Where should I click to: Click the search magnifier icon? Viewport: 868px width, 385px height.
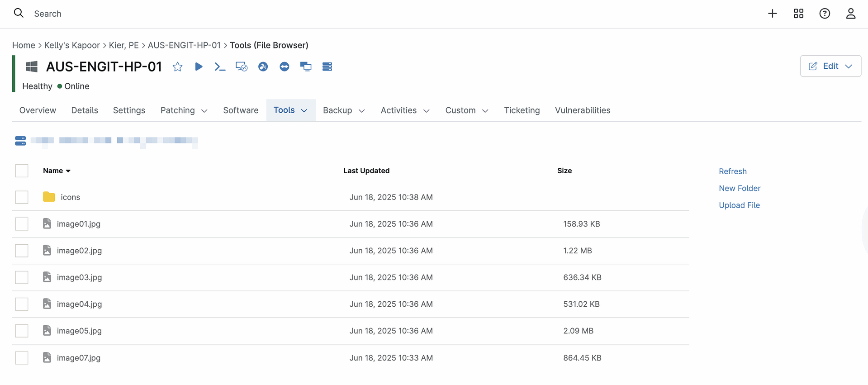[19, 13]
